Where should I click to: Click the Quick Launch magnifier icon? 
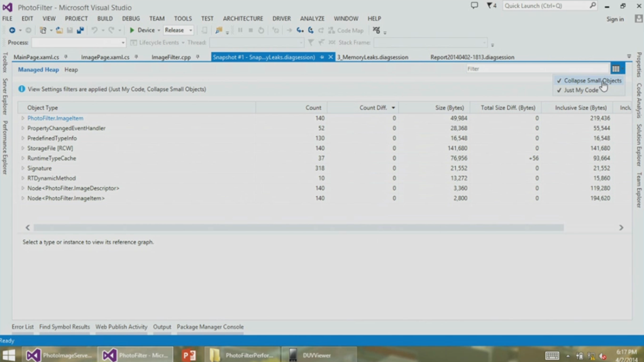click(592, 5)
